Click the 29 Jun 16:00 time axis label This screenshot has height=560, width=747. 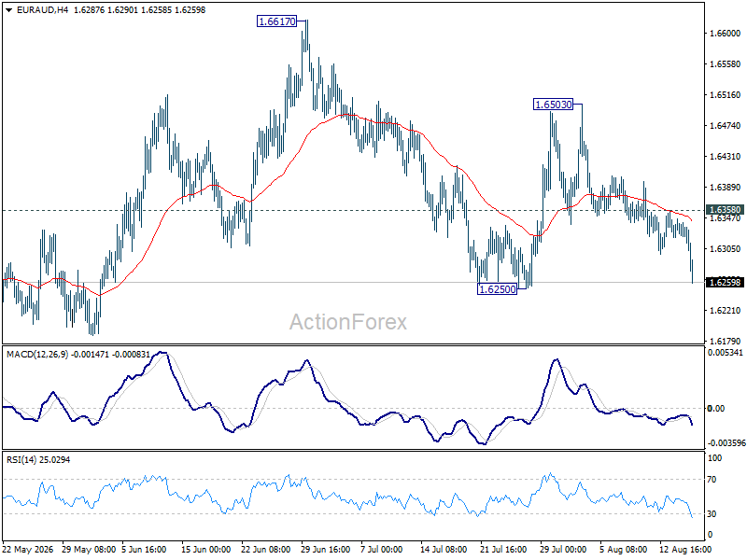tap(325, 550)
